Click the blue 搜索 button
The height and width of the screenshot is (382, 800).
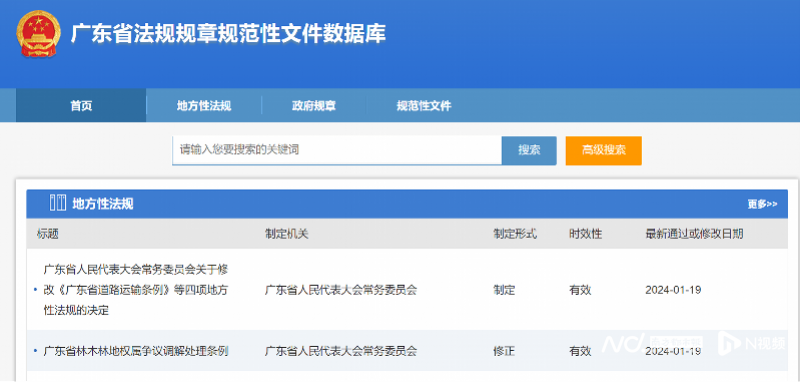529,150
